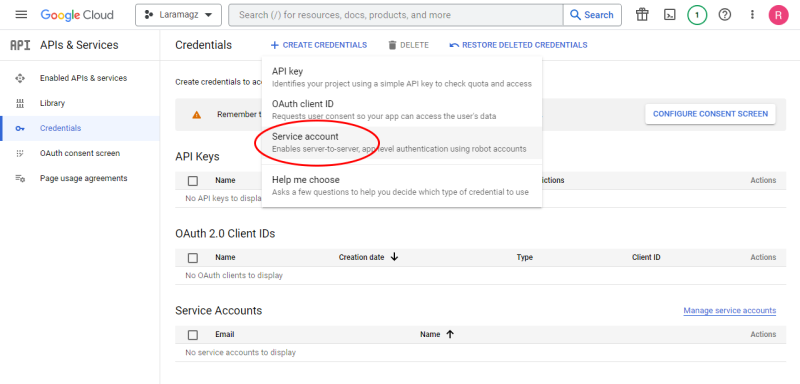Click API Keys Name column header
This screenshot has width=800, height=384.
pos(225,180)
